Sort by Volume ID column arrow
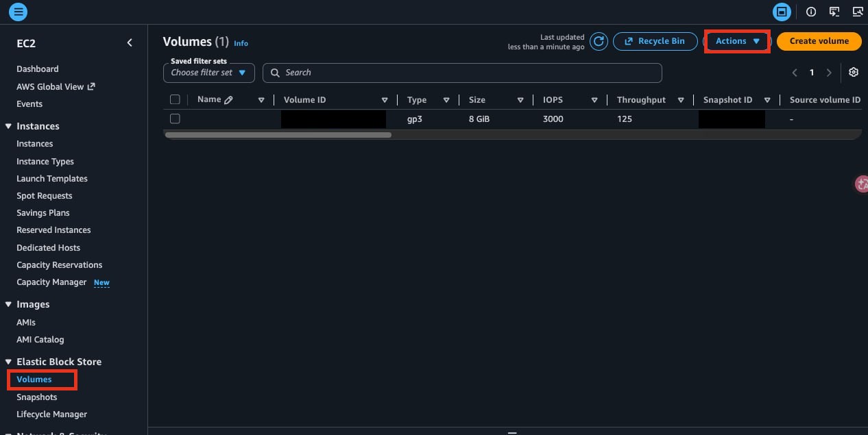 click(385, 100)
